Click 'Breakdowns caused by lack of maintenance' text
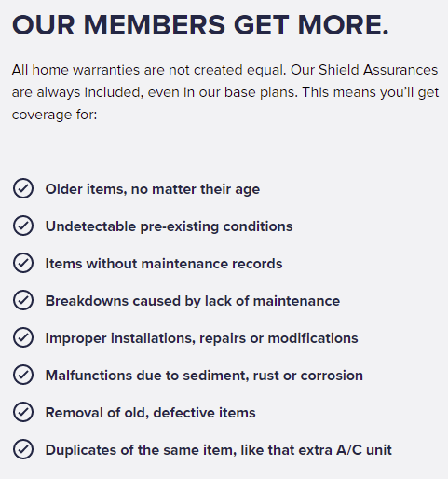Viewport: 448px width, 479px height. (x=193, y=301)
